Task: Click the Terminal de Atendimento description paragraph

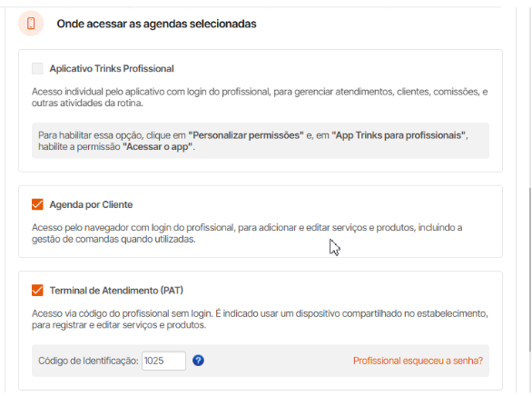Action: pyautogui.click(x=260, y=319)
